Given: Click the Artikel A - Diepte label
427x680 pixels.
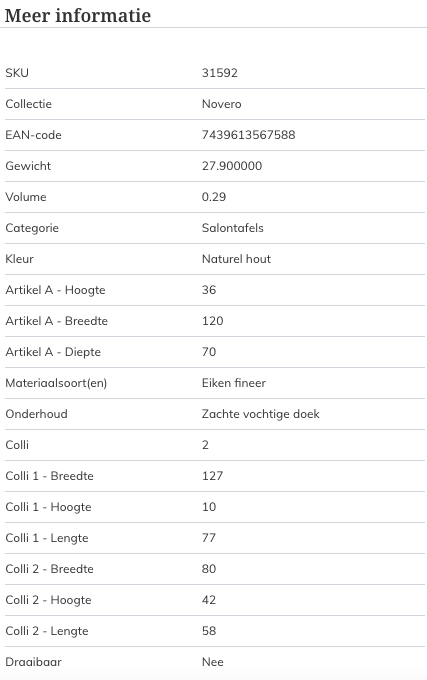Looking at the screenshot, I should [53, 352].
